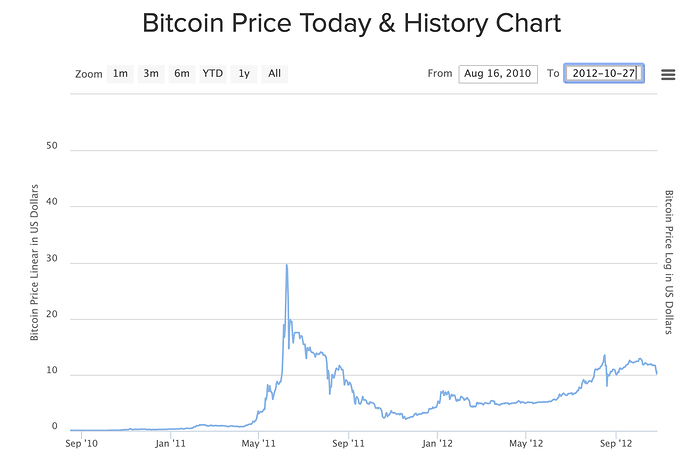Click the To date input box

point(604,74)
